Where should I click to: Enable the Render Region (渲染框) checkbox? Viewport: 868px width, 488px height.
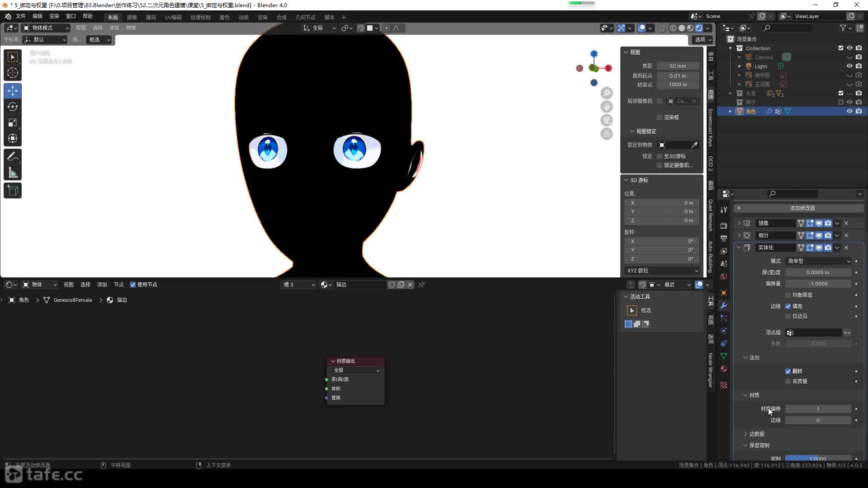click(x=660, y=117)
